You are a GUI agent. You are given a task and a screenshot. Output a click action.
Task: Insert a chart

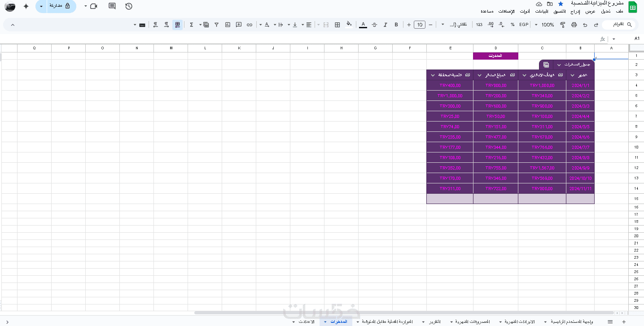coord(228,25)
